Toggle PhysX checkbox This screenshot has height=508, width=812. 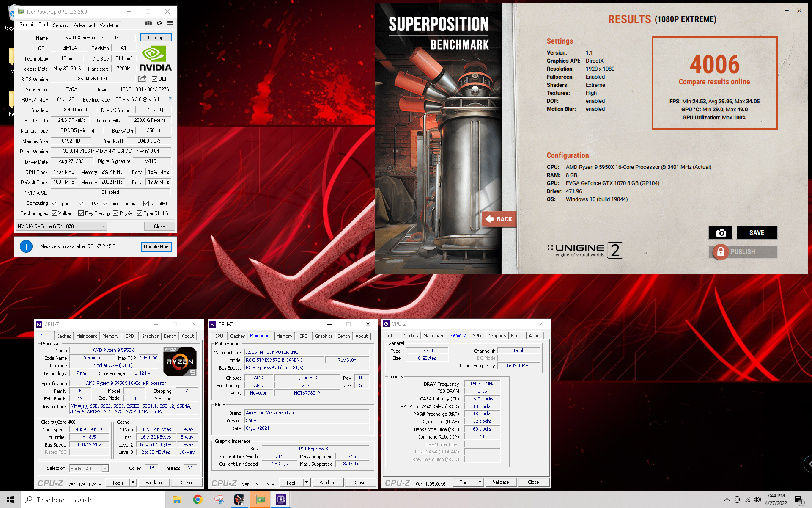[x=115, y=213]
